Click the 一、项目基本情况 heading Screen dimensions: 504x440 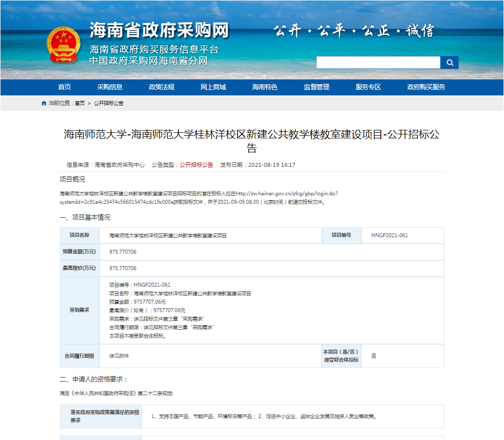pyautogui.click(x=85, y=217)
